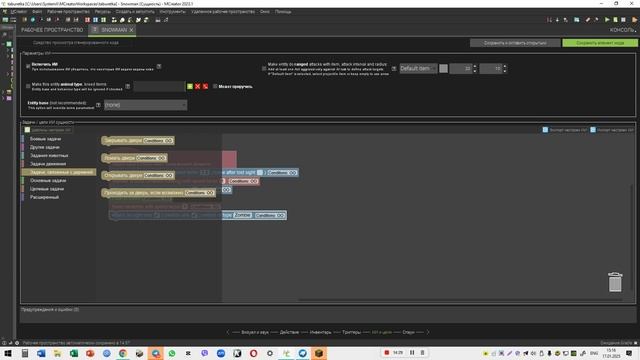Open Google Chrome from the taskbar
Viewport: 640px width, 360px height.
[123, 353]
